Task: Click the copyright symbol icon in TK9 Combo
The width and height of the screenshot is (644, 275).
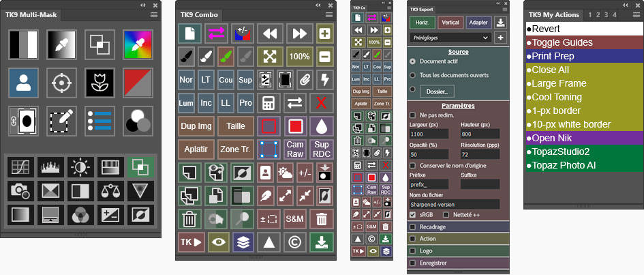Action: click(x=296, y=242)
